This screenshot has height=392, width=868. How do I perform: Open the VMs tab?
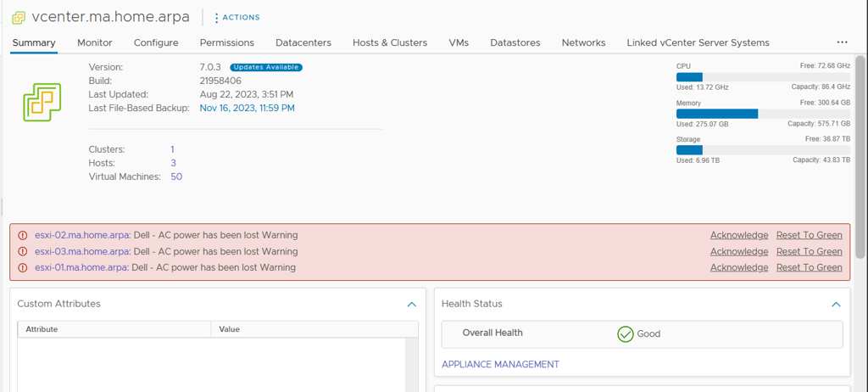pyautogui.click(x=459, y=42)
